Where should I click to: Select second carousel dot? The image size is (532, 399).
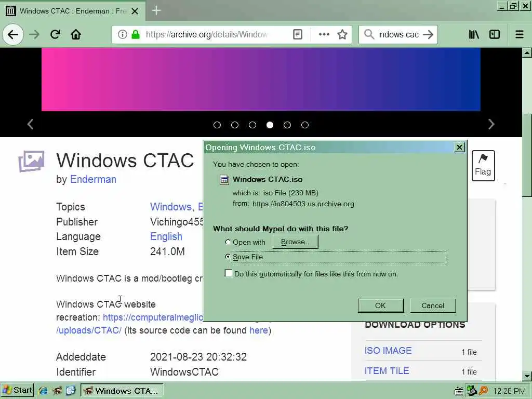click(x=235, y=125)
